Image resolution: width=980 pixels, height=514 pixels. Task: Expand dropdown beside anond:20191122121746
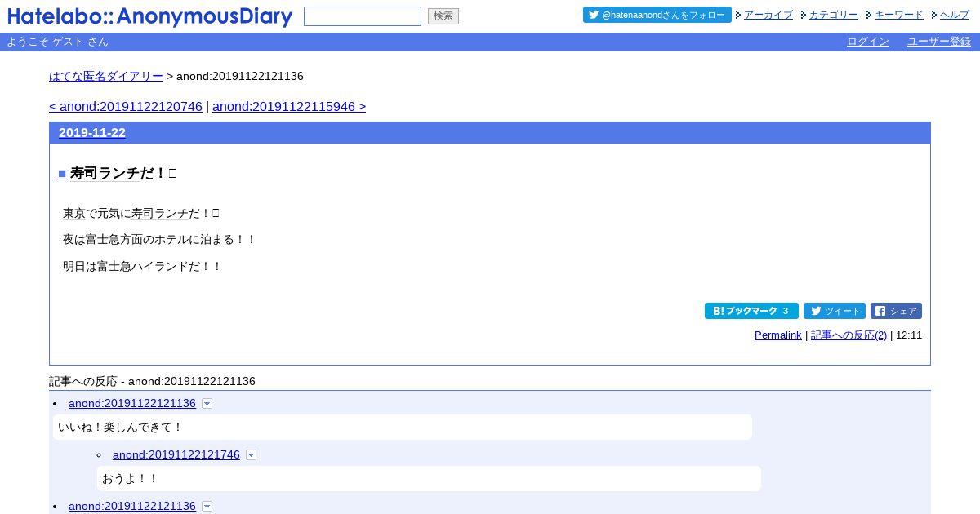[252, 455]
